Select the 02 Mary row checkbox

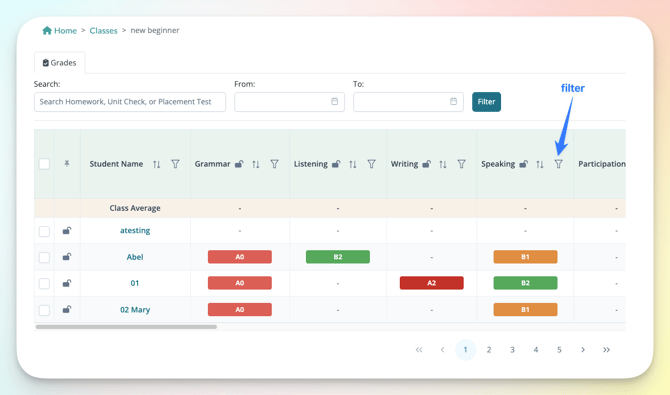tap(44, 310)
